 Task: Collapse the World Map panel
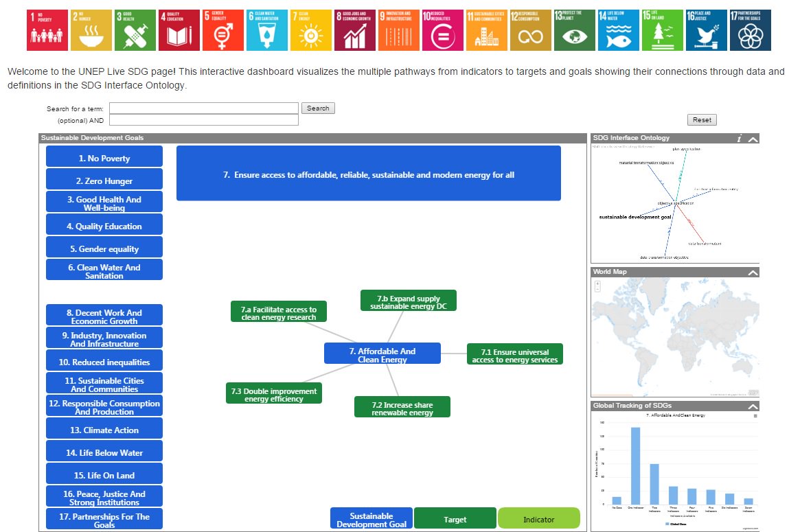pyautogui.click(x=753, y=273)
